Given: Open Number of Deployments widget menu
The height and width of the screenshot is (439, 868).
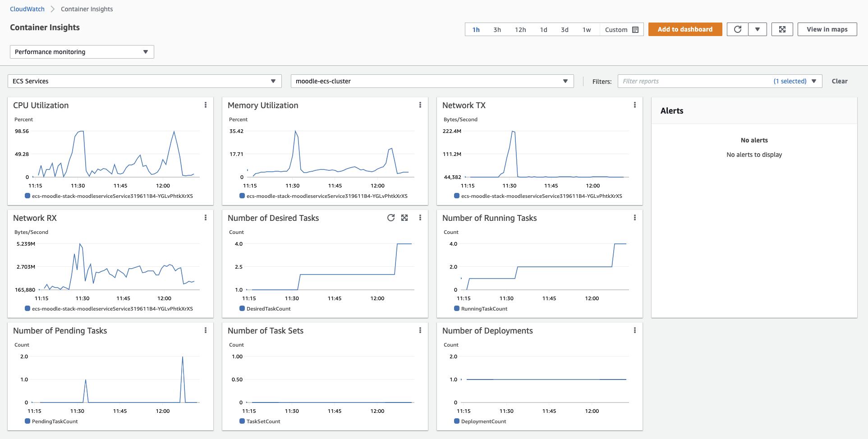Looking at the screenshot, I should (x=635, y=330).
